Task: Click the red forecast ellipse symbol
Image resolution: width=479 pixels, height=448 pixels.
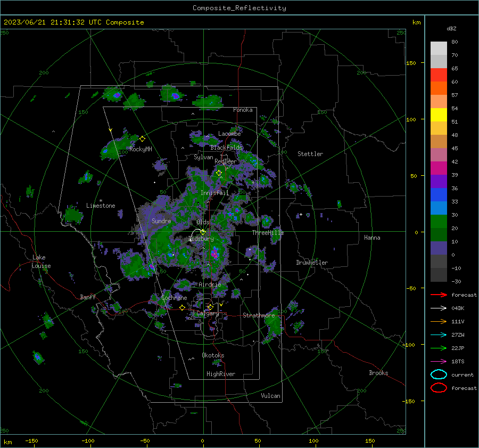Action: [x=439, y=388]
